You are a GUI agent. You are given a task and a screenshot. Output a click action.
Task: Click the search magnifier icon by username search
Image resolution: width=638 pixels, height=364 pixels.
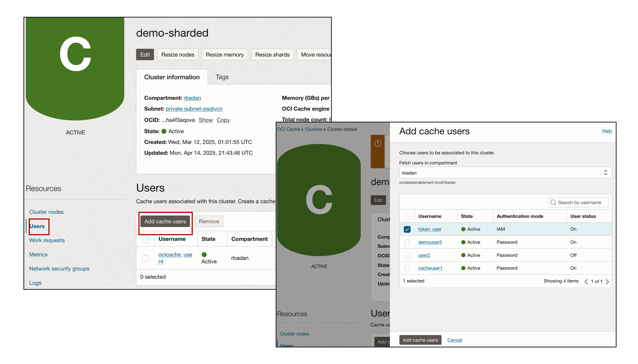[553, 203]
